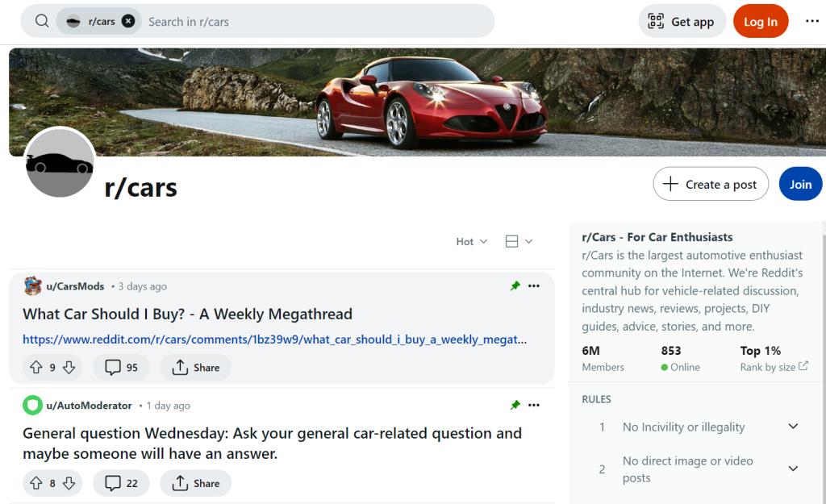This screenshot has height=504, width=826.
Task: Click the Log In button
Action: point(761,22)
